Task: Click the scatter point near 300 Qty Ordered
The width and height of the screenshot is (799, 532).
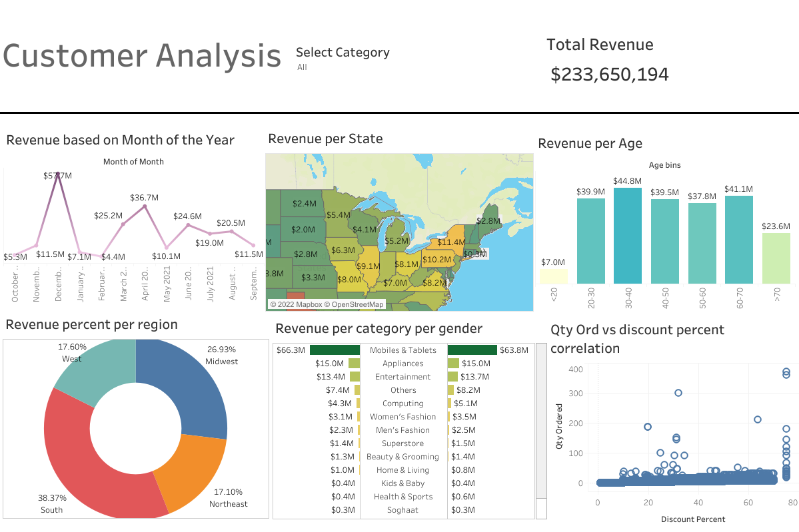Action: click(679, 394)
